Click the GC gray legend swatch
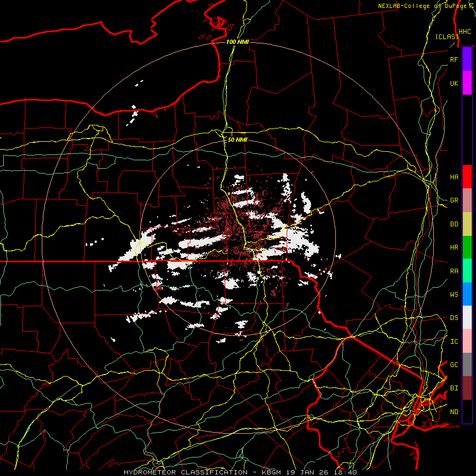Image resolution: width=476 pixels, height=476 pixels. 467,364
